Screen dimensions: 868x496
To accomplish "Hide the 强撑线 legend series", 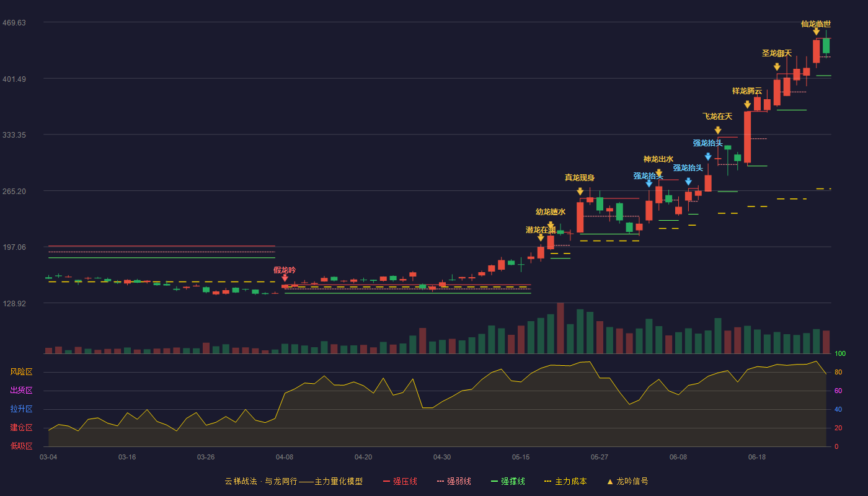I will point(508,481).
